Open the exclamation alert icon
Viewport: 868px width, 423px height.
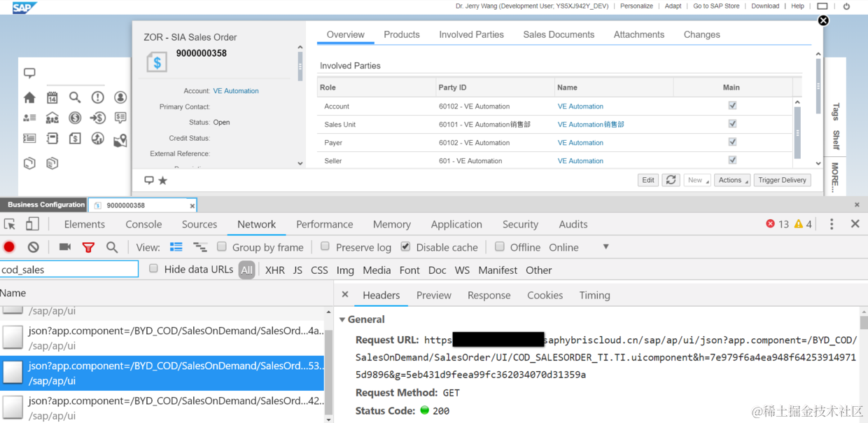[98, 97]
